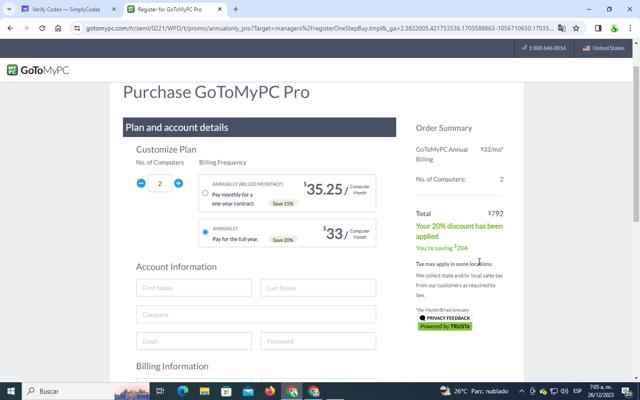Open the notification center icon
The height and width of the screenshot is (400, 640).
[627, 391]
